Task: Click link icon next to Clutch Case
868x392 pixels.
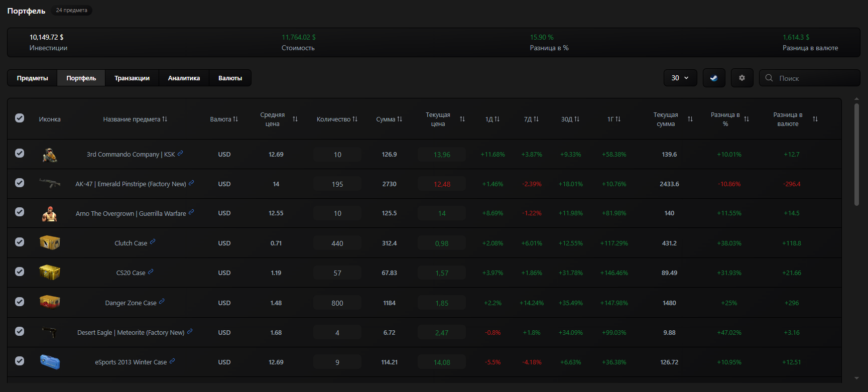Action: 153,242
